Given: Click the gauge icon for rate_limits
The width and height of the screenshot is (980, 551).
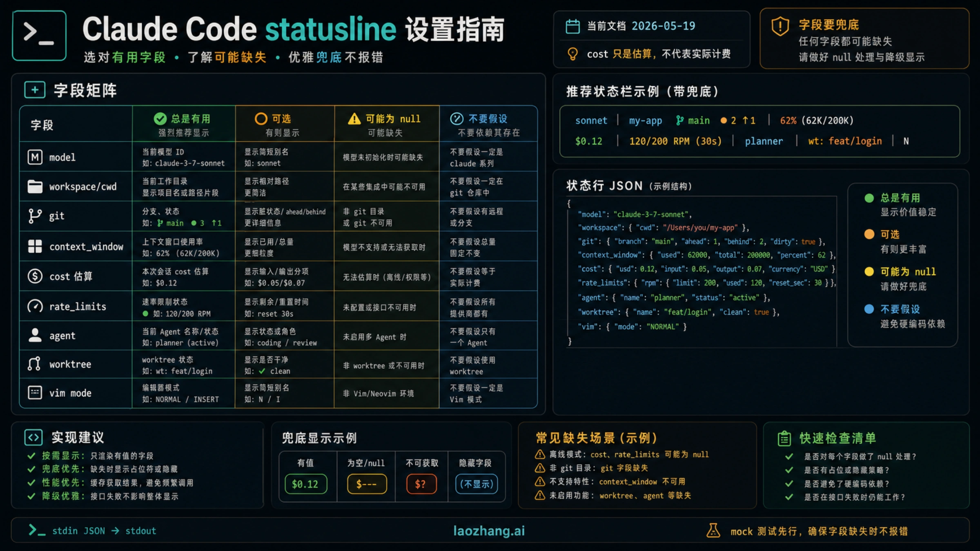Looking at the screenshot, I should (35, 306).
